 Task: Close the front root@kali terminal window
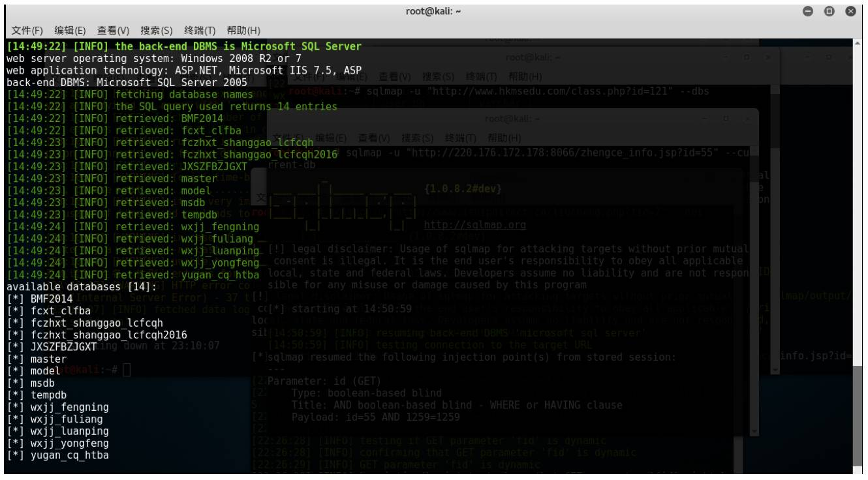[x=850, y=12]
